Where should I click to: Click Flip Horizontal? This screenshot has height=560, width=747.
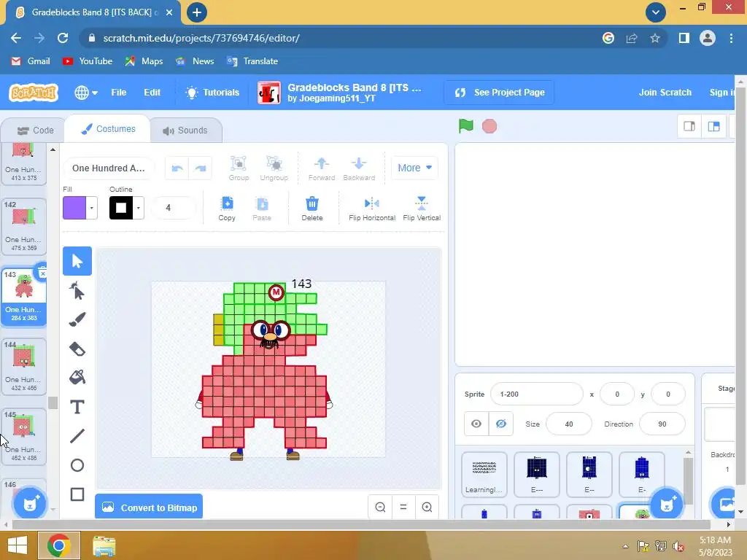[x=372, y=209]
